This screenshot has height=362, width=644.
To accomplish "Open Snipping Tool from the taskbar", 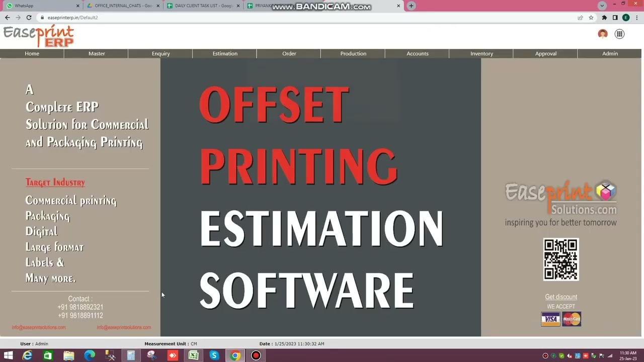I will (x=151, y=355).
